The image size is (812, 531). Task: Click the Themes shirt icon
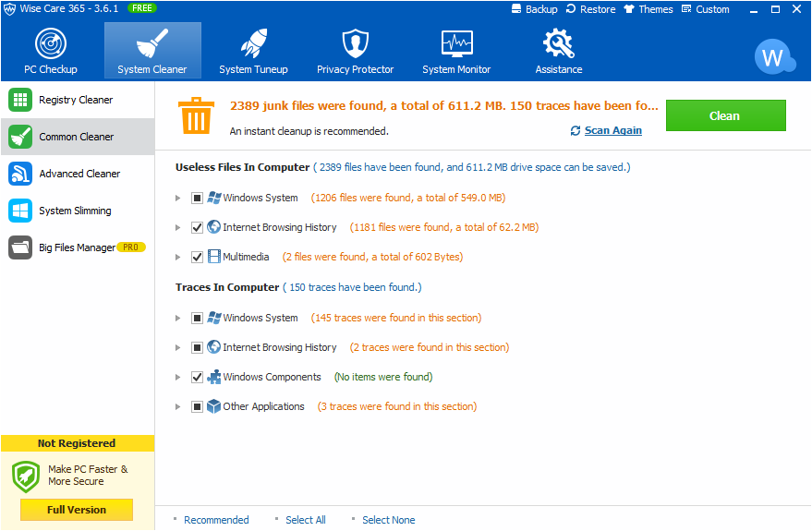click(x=629, y=9)
